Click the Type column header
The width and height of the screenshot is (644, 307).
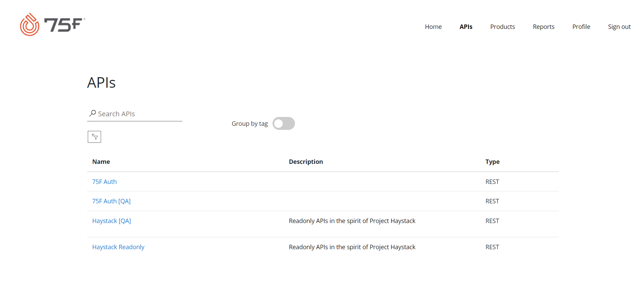[x=492, y=161]
